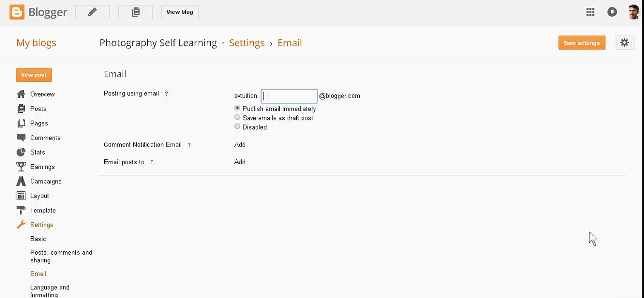Click the Campaigns icon in sidebar

(x=21, y=181)
